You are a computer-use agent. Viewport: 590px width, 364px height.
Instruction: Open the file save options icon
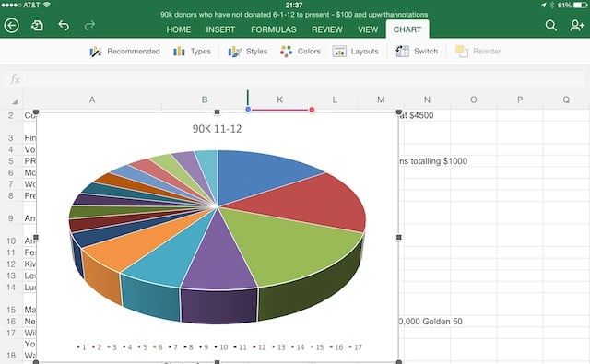[37, 26]
